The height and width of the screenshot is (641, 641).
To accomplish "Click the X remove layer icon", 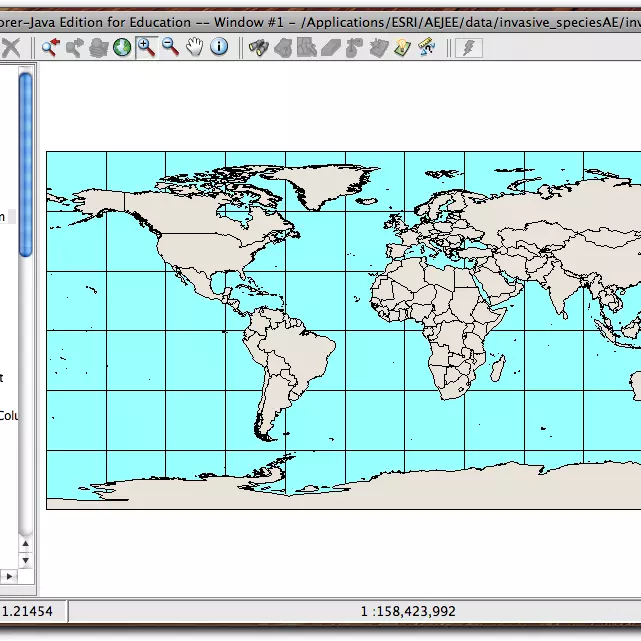I will pos(11,47).
